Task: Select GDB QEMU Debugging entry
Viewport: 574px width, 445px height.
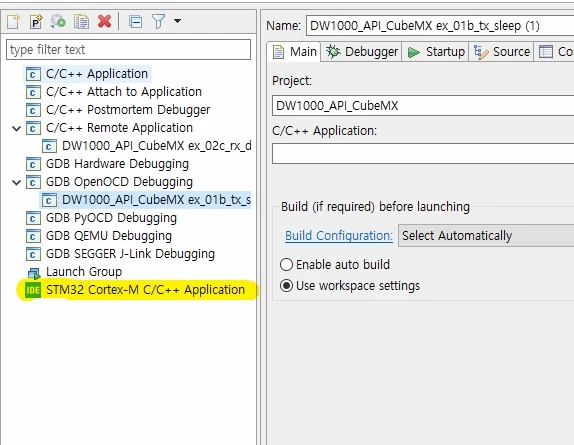Action: 109,236
